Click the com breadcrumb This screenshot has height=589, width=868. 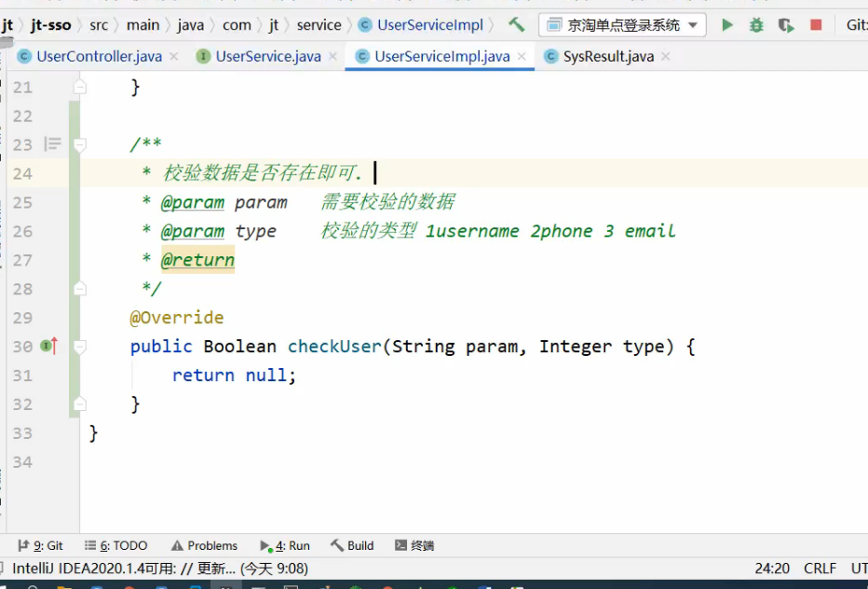click(237, 25)
